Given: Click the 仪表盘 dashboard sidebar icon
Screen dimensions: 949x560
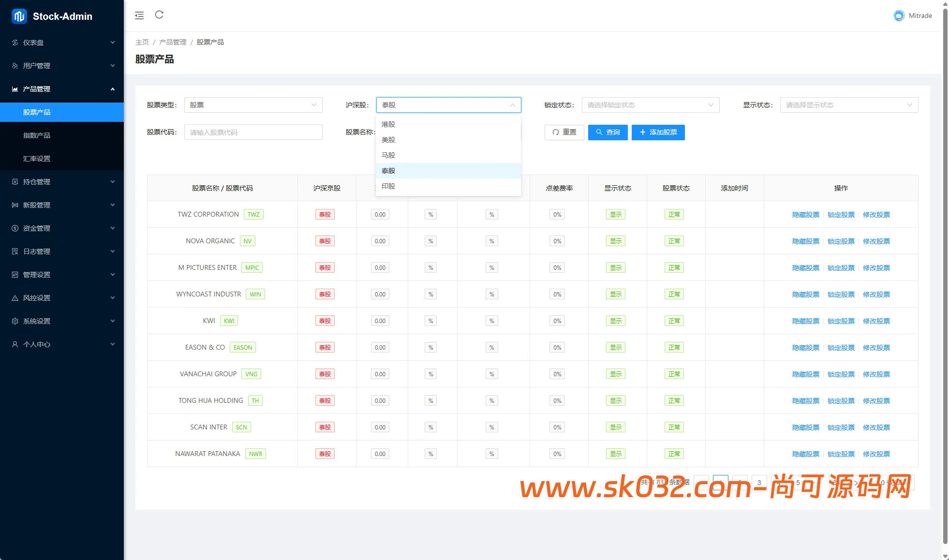Looking at the screenshot, I should [x=15, y=43].
